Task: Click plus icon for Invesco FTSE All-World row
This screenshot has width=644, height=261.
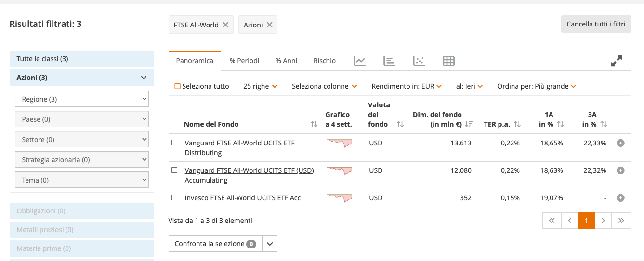Action: coord(620,198)
